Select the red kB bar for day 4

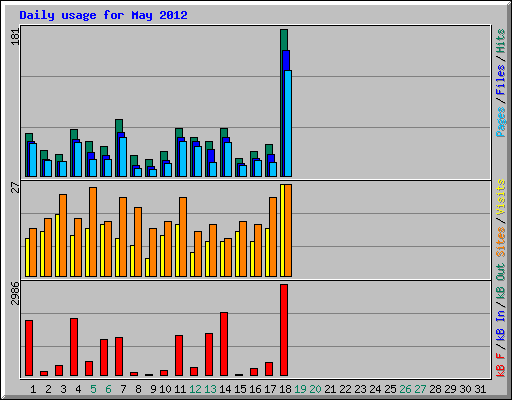coord(74,347)
